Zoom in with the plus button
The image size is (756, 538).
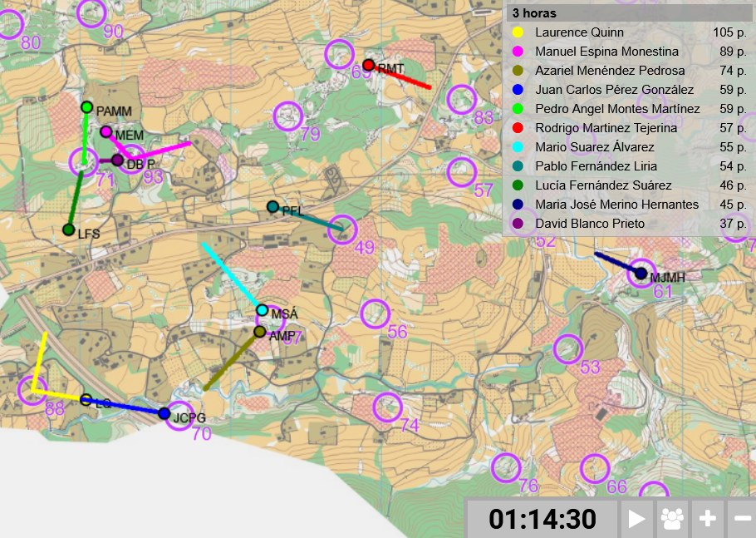pyautogui.click(x=707, y=519)
